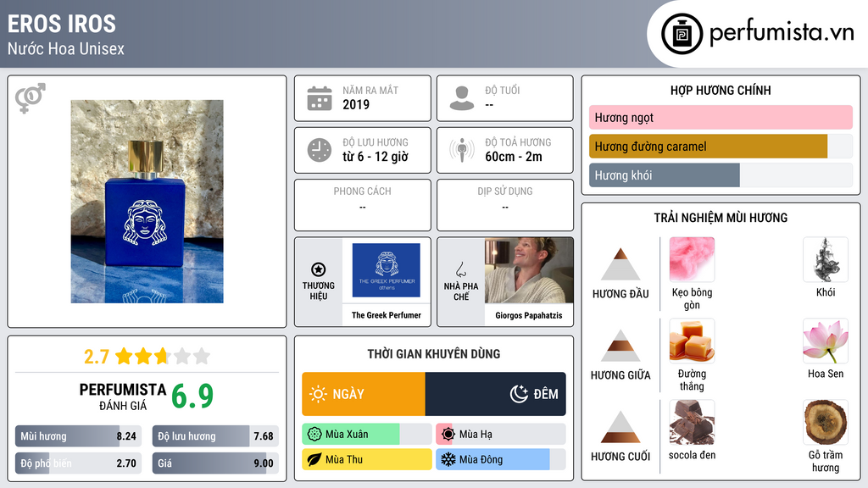Screen dimensions: 868x488
Task: Open the socola đen note image
Action: 692,422
